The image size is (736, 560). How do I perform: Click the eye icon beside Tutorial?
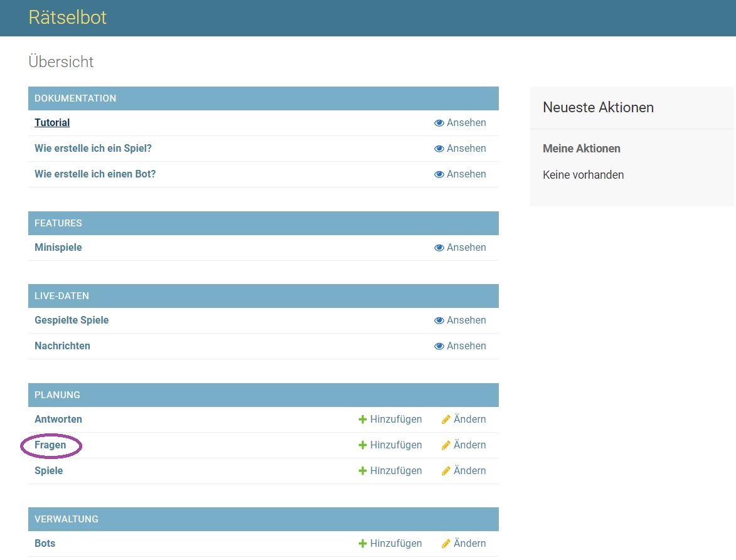(x=439, y=123)
